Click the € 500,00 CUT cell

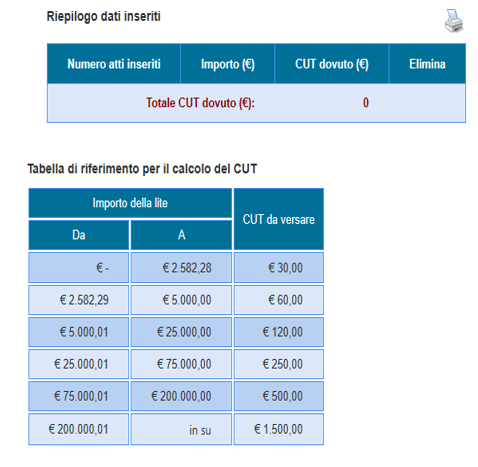pos(279,396)
